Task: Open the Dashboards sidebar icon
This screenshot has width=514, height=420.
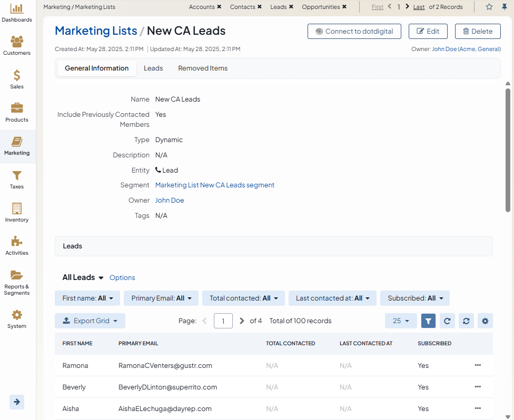Action: [17, 13]
